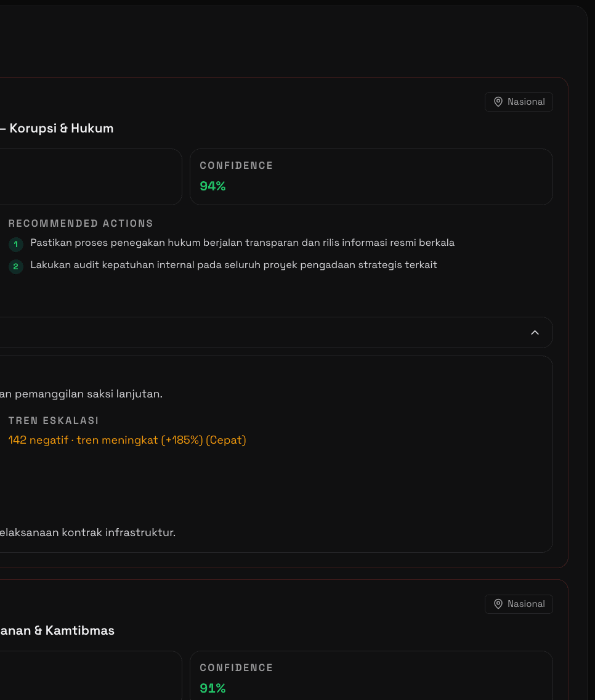
Task: Select the 91% confidence value
Action: pos(212,688)
